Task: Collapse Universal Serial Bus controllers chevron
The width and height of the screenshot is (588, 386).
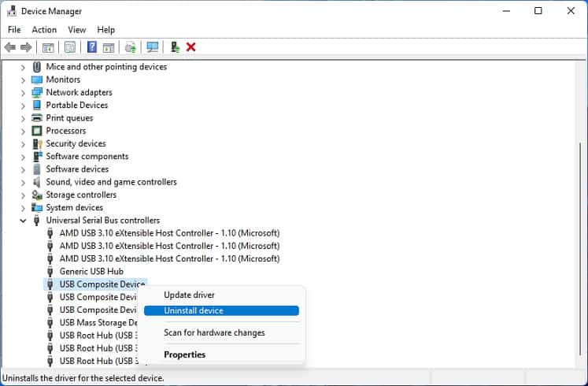Action: 23,221
